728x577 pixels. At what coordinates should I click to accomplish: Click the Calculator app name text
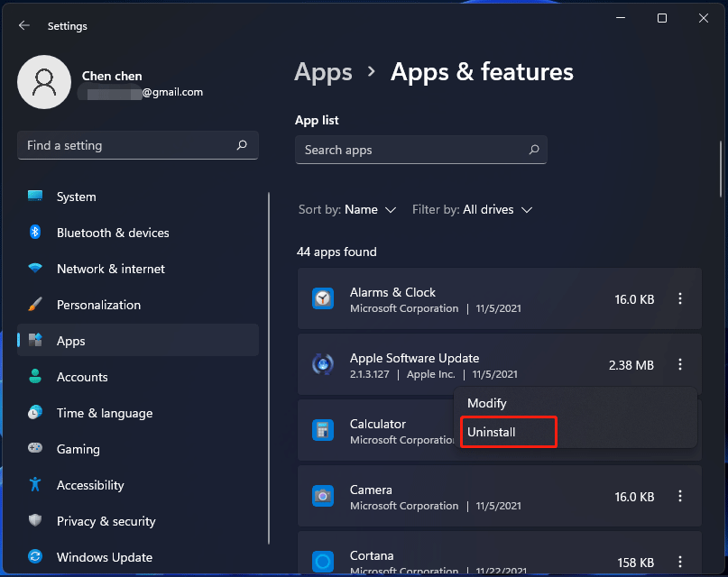(x=377, y=424)
